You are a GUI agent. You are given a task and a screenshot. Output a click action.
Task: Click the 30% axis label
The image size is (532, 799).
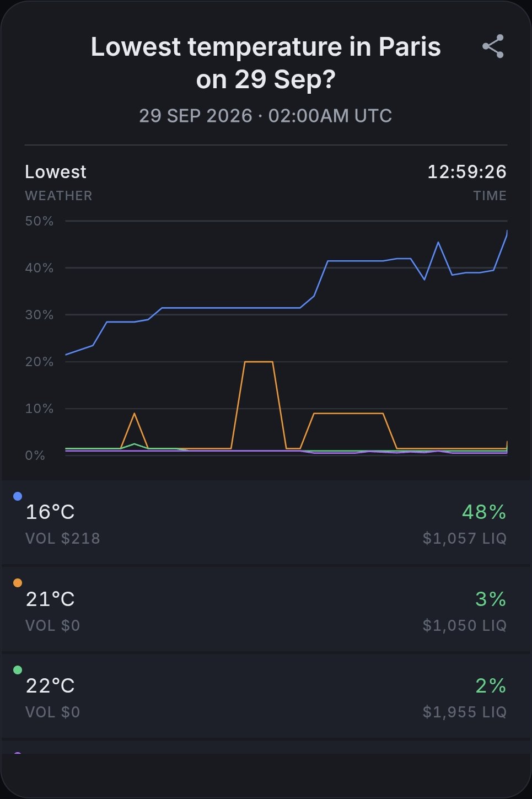click(x=39, y=315)
